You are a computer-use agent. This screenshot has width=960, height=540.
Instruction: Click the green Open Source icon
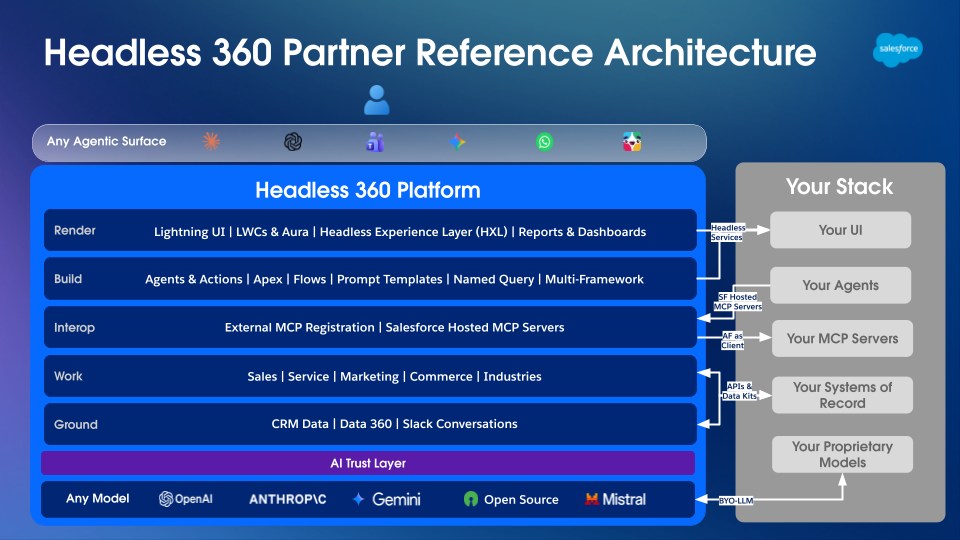click(x=470, y=499)
